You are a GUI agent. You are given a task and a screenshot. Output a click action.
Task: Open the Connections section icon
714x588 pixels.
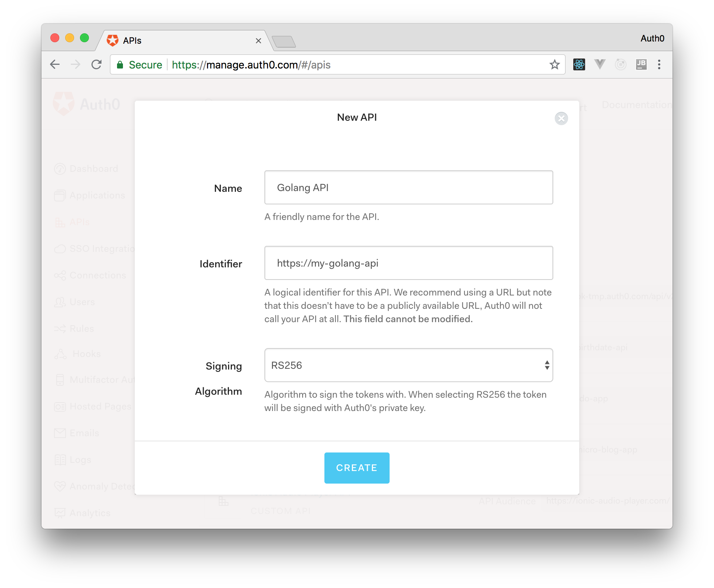60,275
